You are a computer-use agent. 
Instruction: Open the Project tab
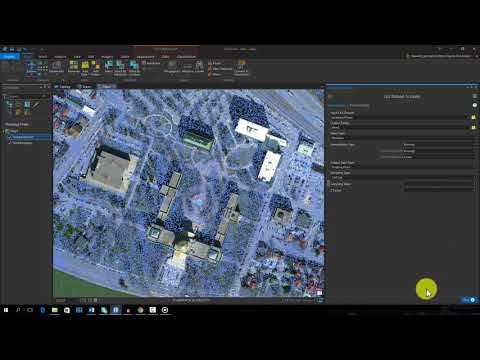[9, 57]
